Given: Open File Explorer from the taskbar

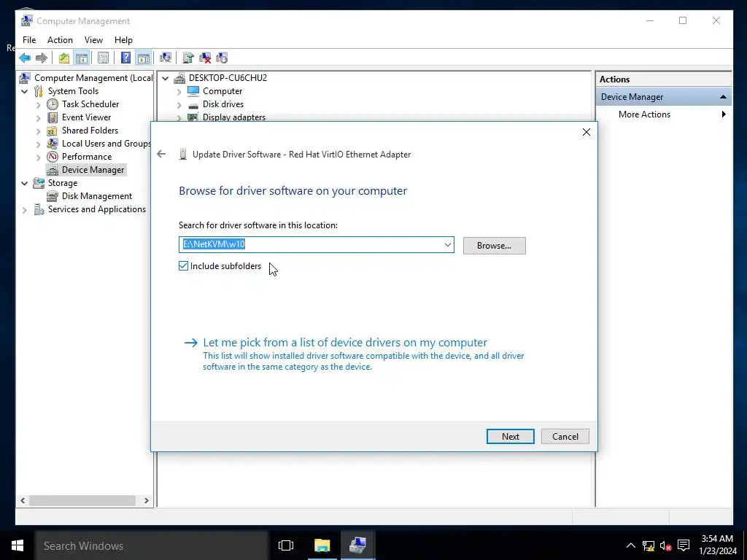Looking at the screenshot, I should (322, 545).
